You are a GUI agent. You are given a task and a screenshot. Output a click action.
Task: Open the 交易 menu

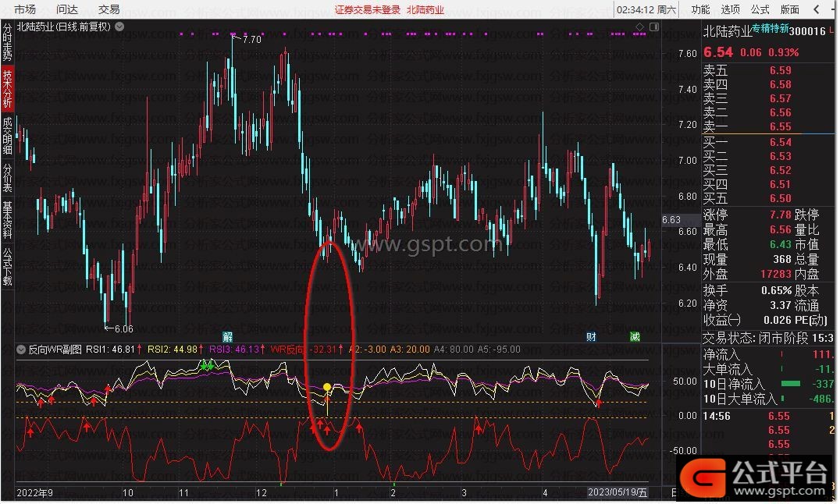[x=109, y=9]
